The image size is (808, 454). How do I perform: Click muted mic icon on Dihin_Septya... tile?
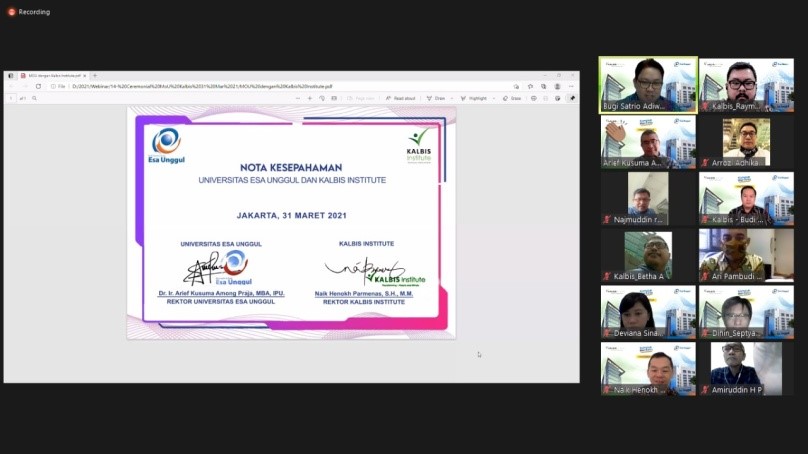tap(705, 333)
